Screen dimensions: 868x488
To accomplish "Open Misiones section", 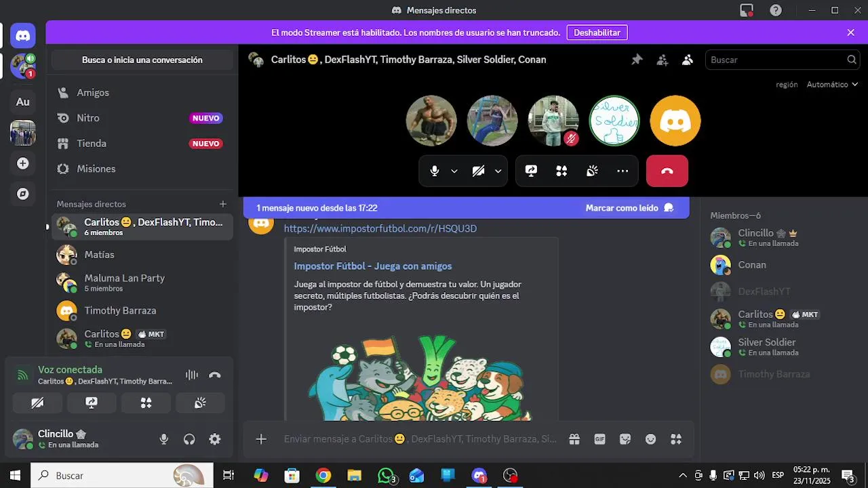I will (142, 169).
